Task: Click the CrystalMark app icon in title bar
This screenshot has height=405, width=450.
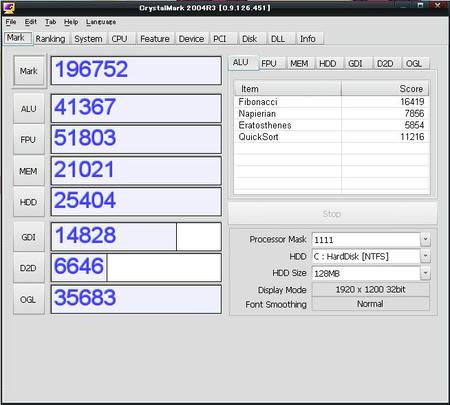Action: (x=8, y=7)
